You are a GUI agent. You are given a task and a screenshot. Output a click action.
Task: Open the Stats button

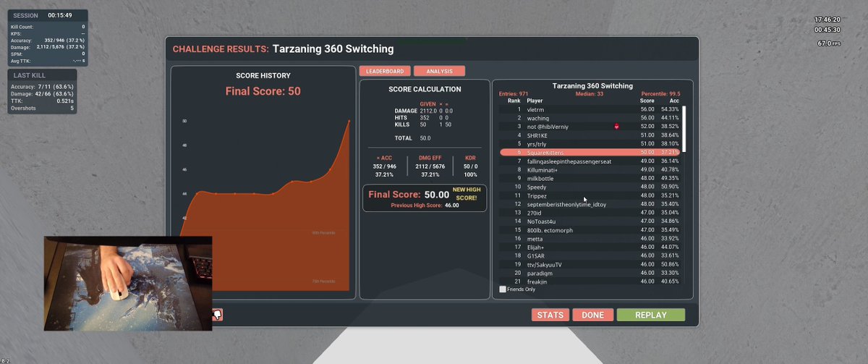coord(550,315)
